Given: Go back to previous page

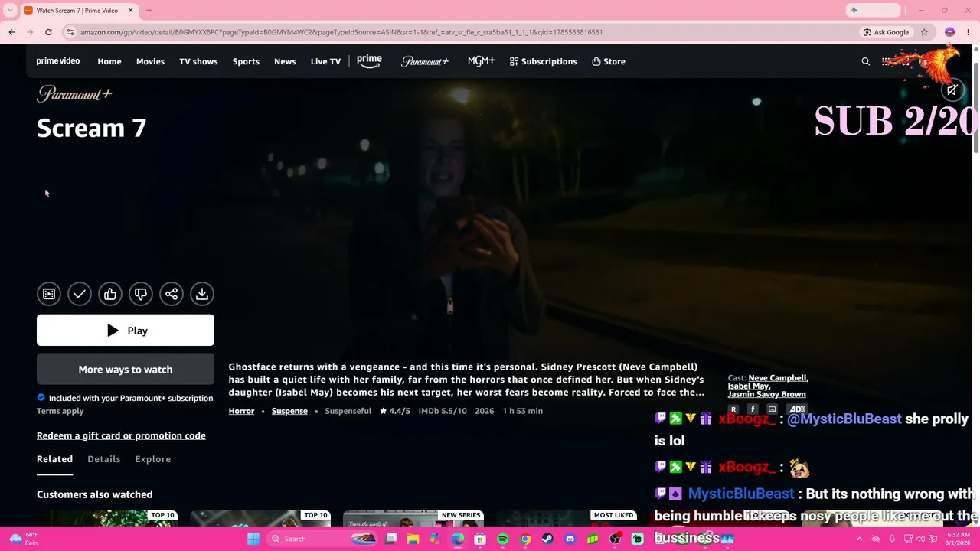Looking at the screenshot, I should pyautogui.click(x=11, y=32).
